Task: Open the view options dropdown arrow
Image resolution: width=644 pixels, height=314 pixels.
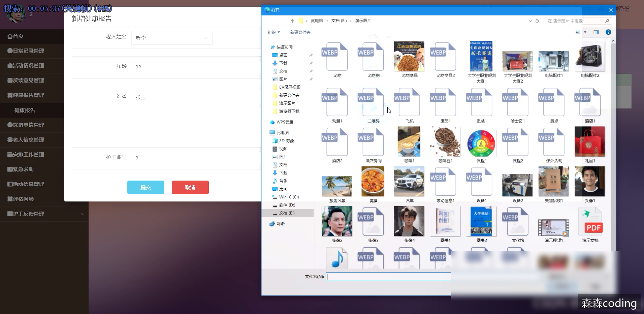Action: pyautogui.click(x=585, y=32)
